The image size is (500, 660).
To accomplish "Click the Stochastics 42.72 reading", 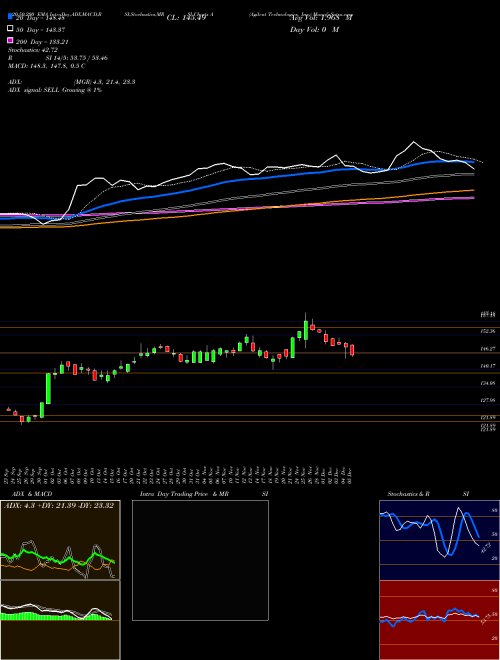I will (33, 50).
